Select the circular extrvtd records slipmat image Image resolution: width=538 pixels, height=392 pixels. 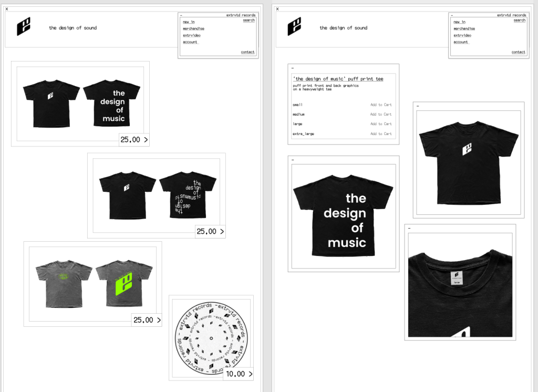[211, 338]
